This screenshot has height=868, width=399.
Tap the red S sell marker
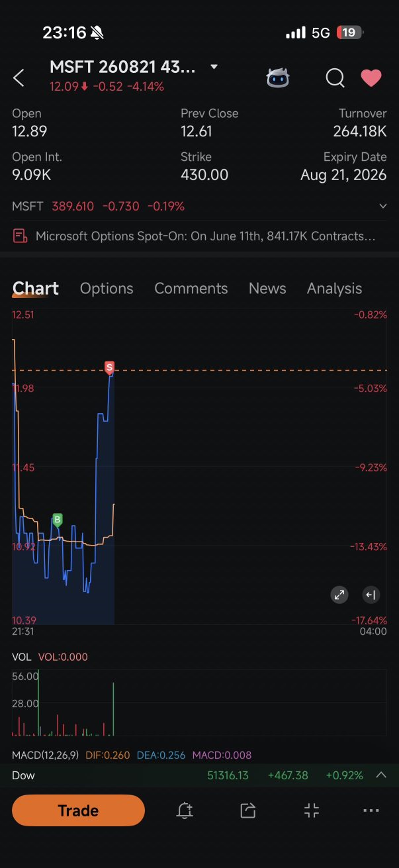pyautogui.click(x=109, y=367)
